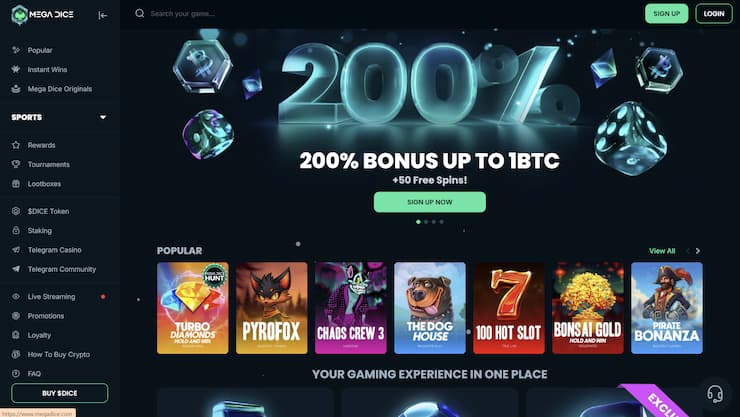Click the Mega Dice logo
The image size is (740, 417).
(42, 15)
